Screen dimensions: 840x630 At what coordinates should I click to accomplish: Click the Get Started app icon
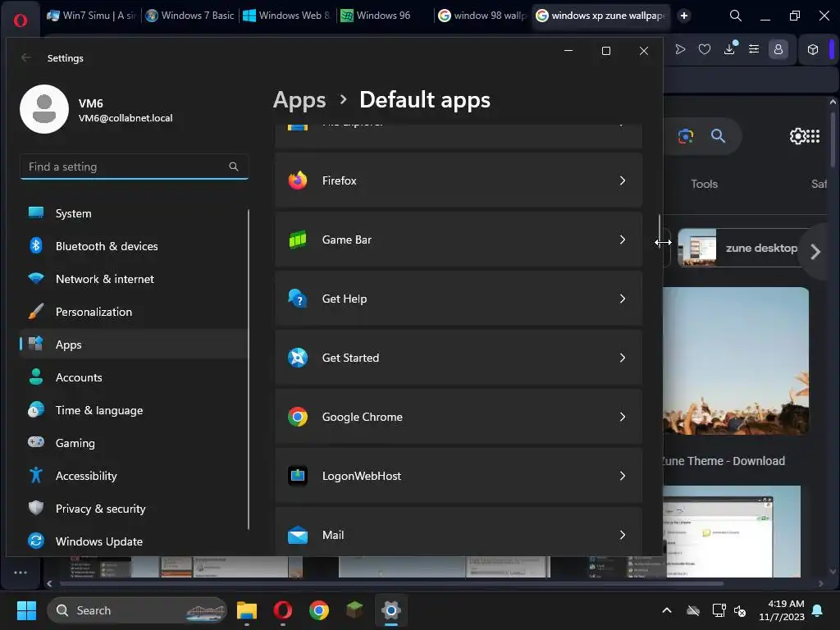297,358
